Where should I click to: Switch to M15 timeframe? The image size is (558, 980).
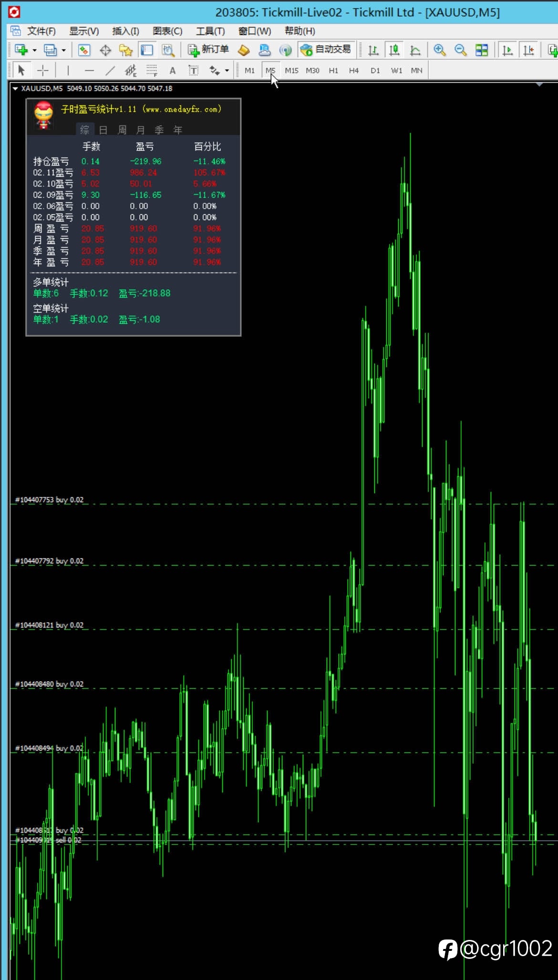291,71
